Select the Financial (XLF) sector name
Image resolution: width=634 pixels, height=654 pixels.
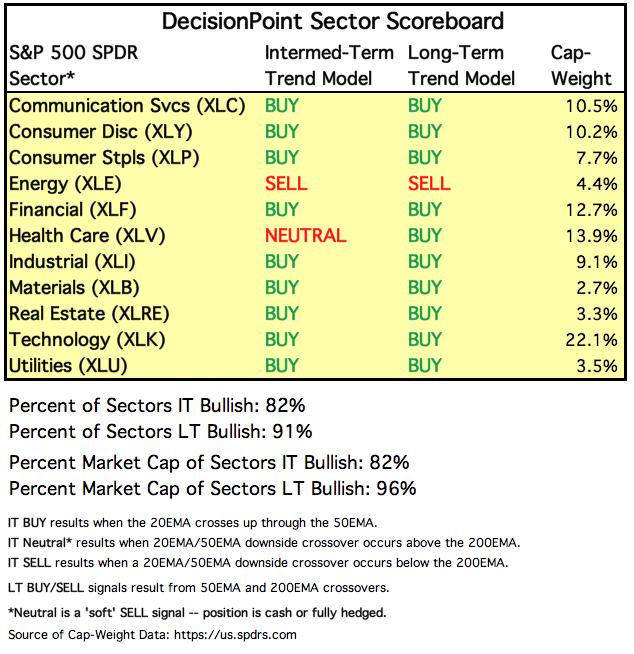pos(73,210)
